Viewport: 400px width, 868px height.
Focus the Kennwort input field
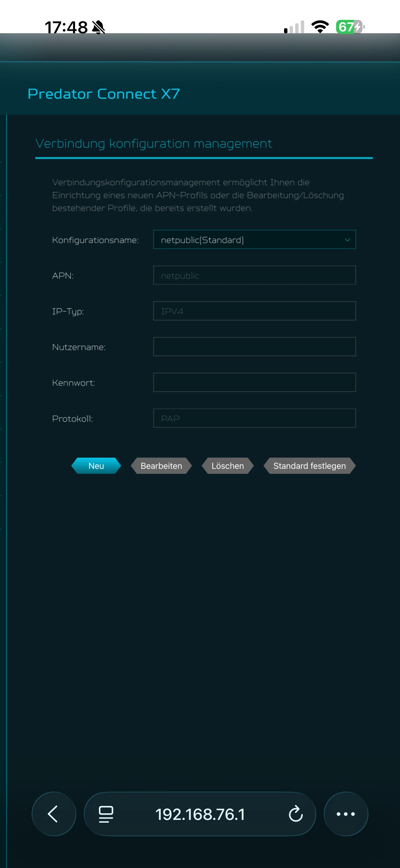[x=254, y=382]
